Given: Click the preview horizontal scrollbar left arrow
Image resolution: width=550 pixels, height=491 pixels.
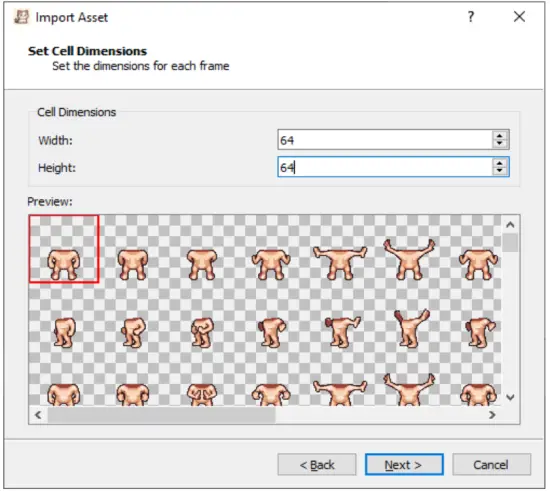Looking at the screenshot, I should 38,415.
